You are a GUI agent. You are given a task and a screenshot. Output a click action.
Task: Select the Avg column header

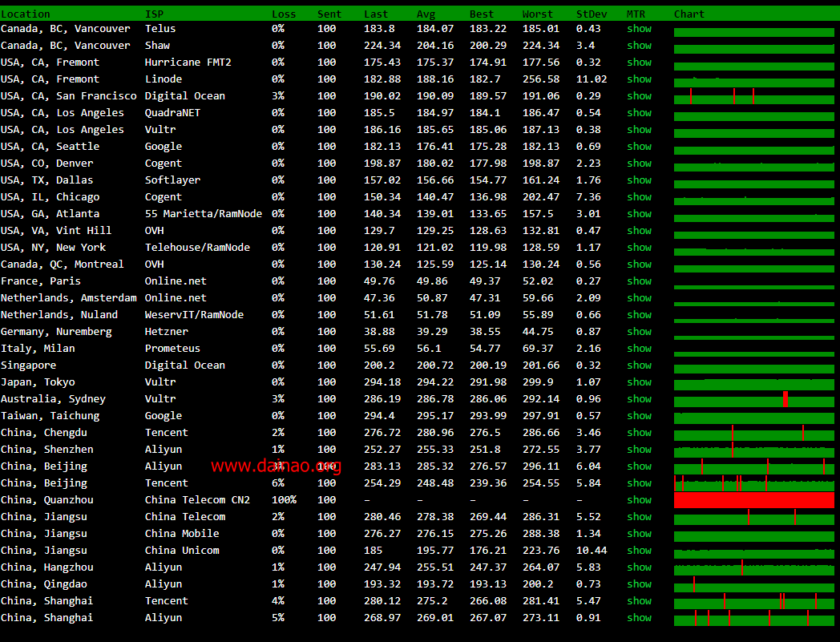pyautogui.click(x=426, y=14)
